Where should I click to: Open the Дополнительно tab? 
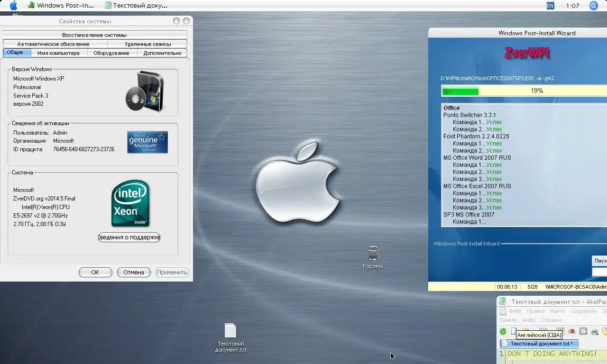point(162,53)
